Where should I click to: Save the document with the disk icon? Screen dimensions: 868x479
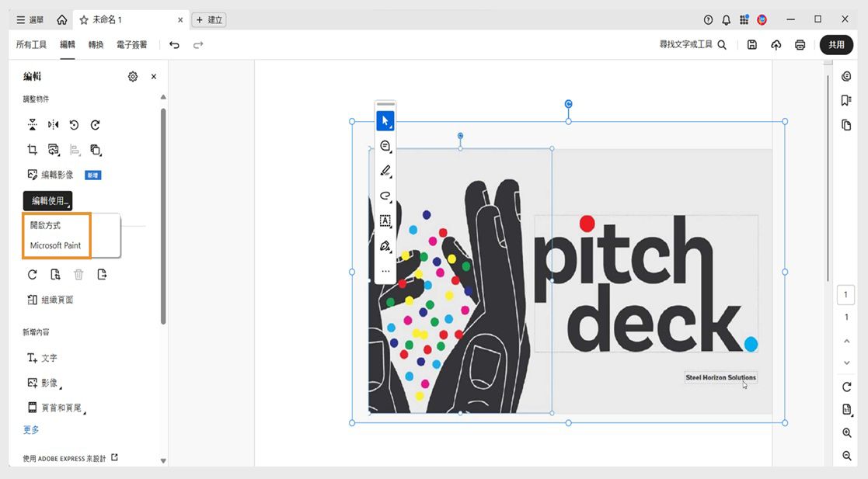751,45
